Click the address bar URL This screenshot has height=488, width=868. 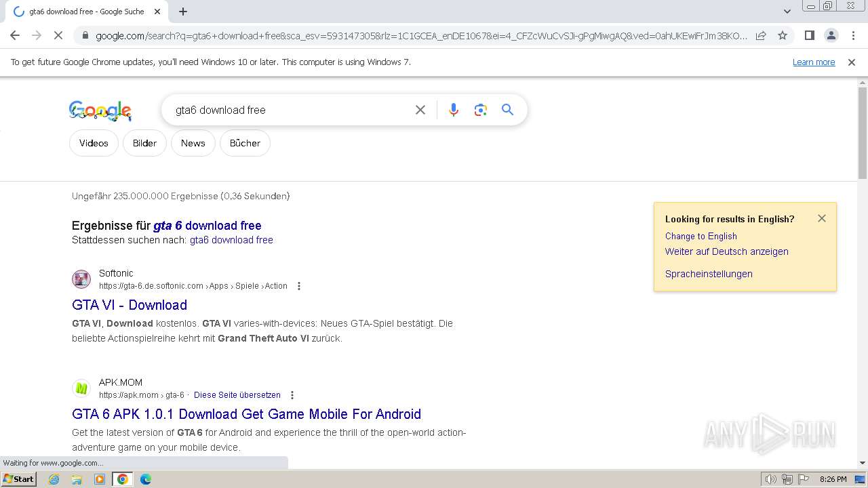pyautogui.click(x=420, y=36)
